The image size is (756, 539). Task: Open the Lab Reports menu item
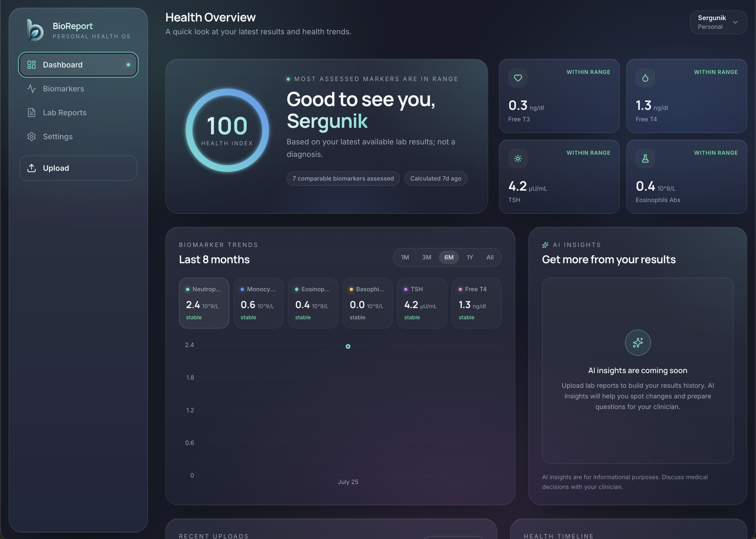pos(78,113)
